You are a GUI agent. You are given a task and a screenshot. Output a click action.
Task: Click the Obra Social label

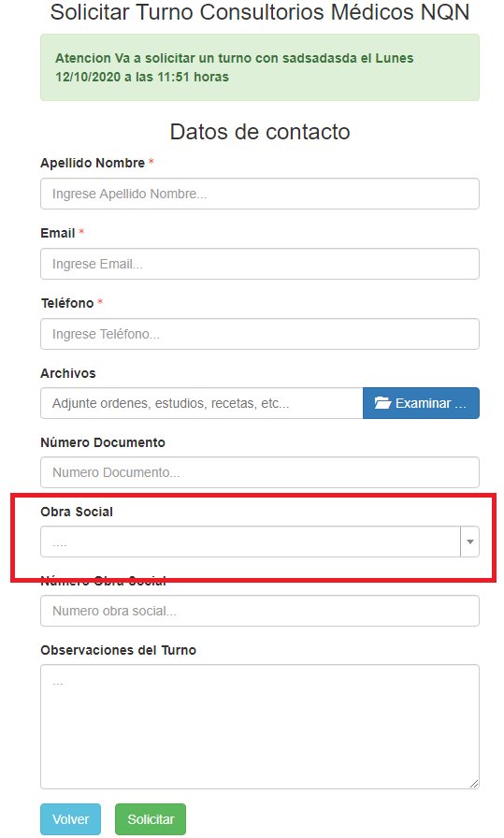(77, 512)
